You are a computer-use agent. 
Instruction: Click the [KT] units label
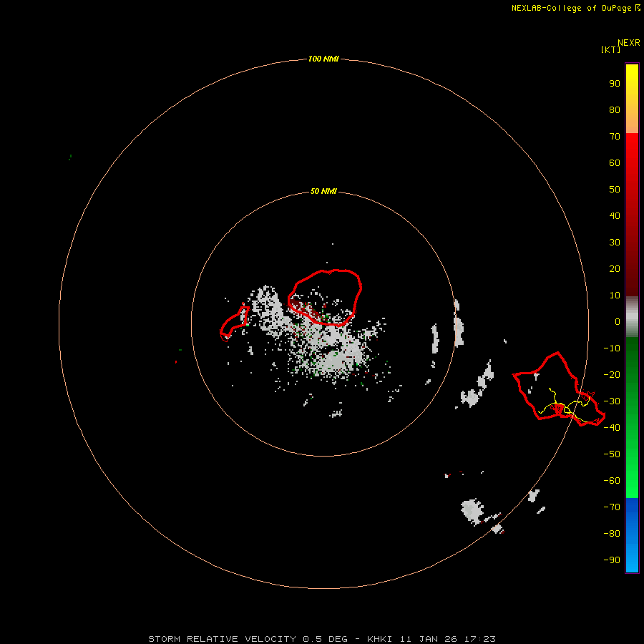(611, 49)
